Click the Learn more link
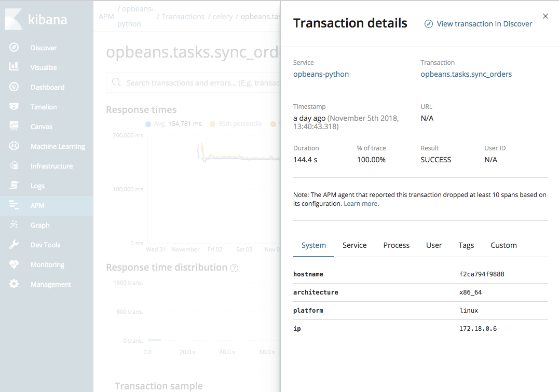This screenshot has width=559, height=392. [361, 204]
